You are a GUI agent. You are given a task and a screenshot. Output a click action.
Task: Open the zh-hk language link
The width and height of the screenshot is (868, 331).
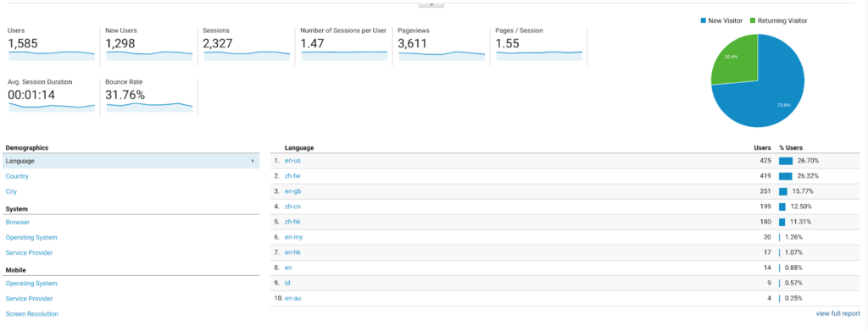[x=292, y=222]
